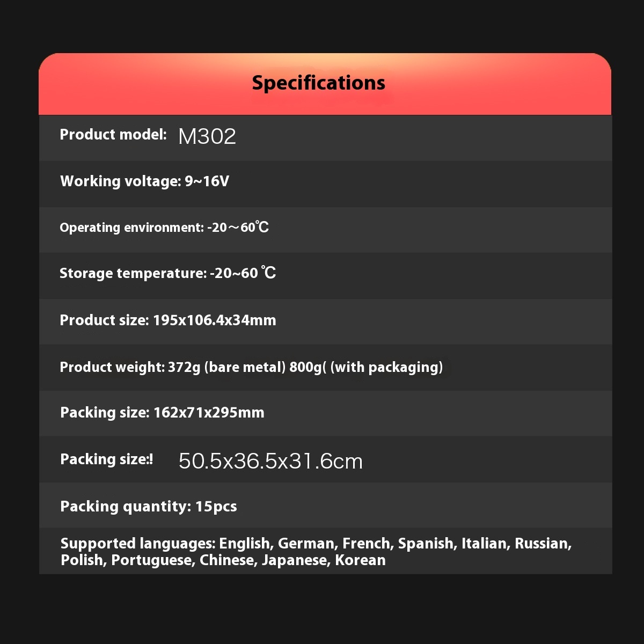Click the Specifications header title
This screenshot has height=644, width=644.
[318, 83]
